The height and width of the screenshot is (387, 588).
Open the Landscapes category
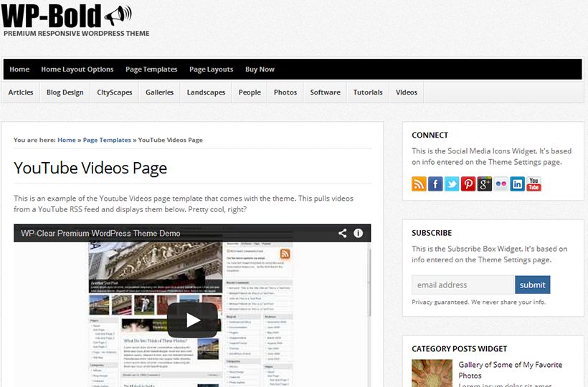point(206,92)
